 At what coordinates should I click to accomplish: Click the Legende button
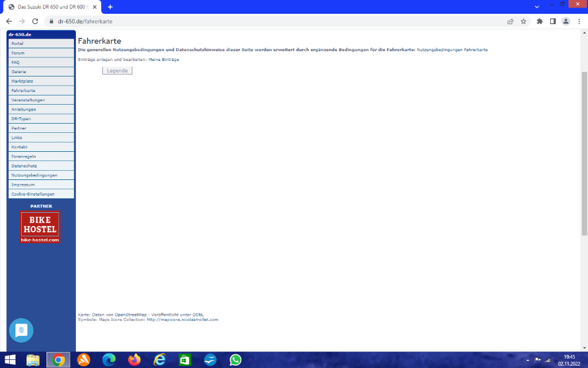(117, 71)
